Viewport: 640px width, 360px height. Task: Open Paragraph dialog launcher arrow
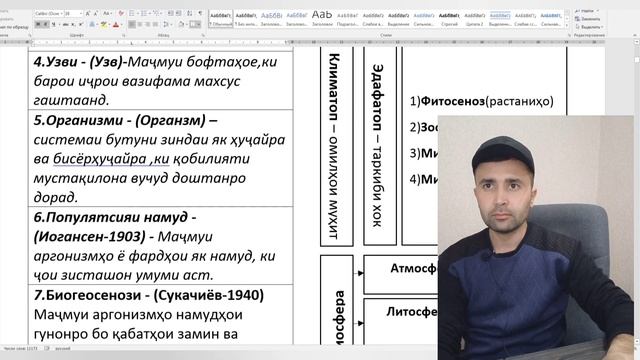click(x=203, y=35)
